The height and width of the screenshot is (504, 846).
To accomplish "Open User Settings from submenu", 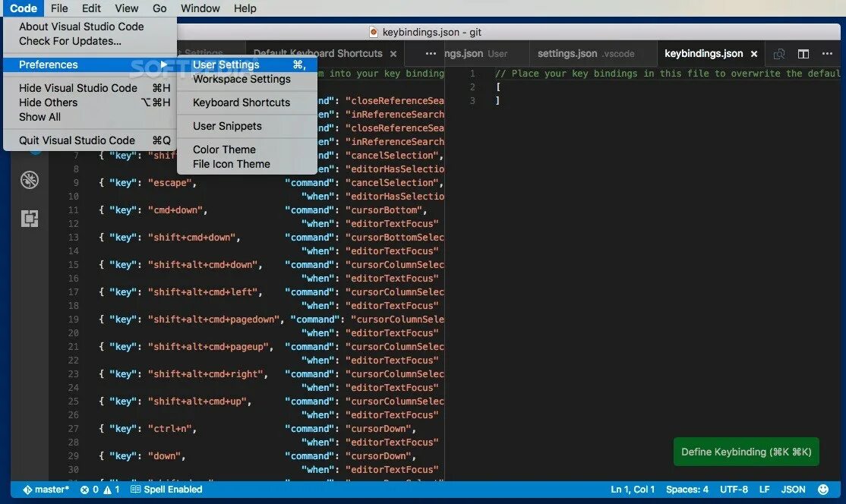I will [x=247, y=65].
